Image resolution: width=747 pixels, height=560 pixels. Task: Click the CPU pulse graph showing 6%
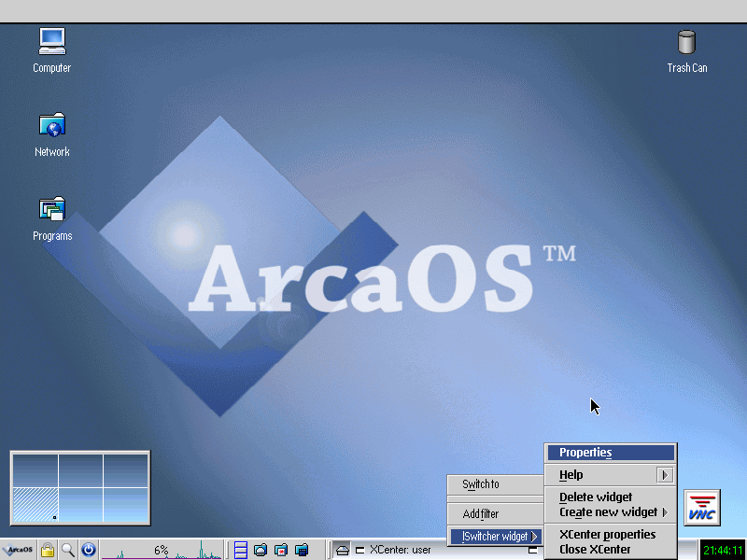click(x=162, y=550)
